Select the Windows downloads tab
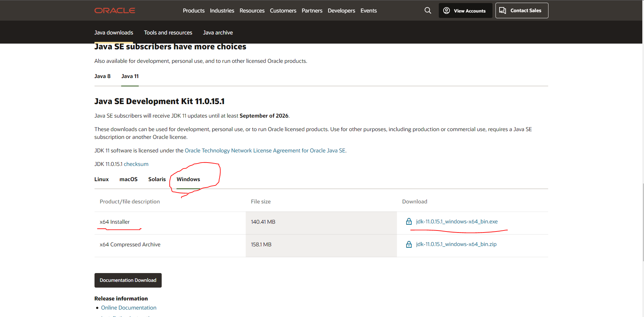This screenshot has width=644, height=317. click(x=188, y=179)
